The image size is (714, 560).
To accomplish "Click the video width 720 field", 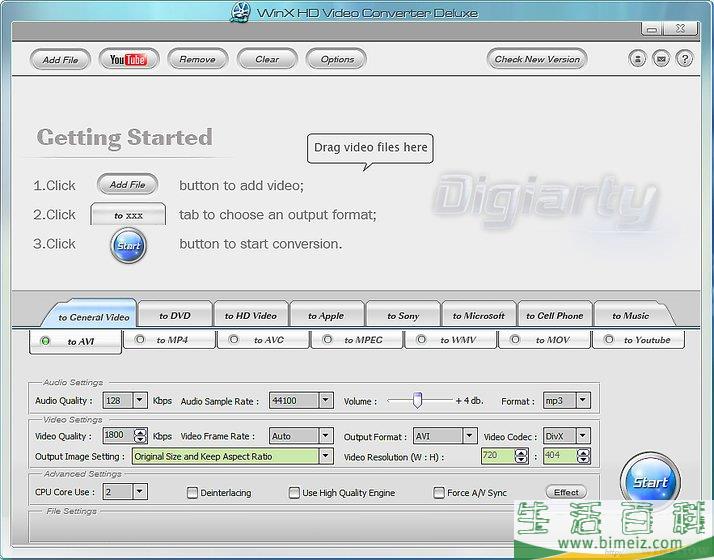I will click(x=498, y=456).
